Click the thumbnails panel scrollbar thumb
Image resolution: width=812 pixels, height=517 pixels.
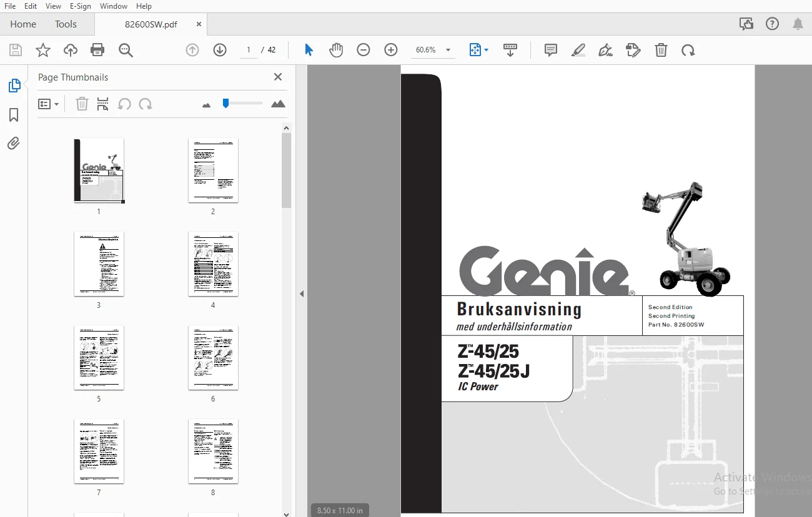point(286,170)
